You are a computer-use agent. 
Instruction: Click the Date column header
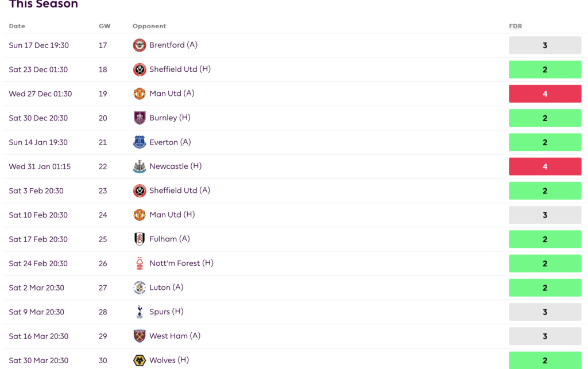coord(17,26)
